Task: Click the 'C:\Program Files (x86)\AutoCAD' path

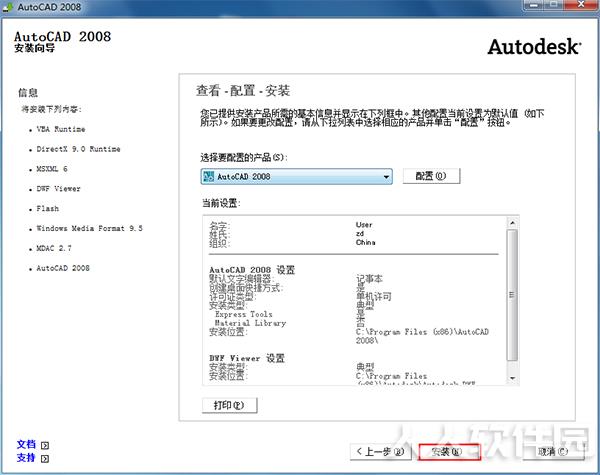Action: (422, 332)
